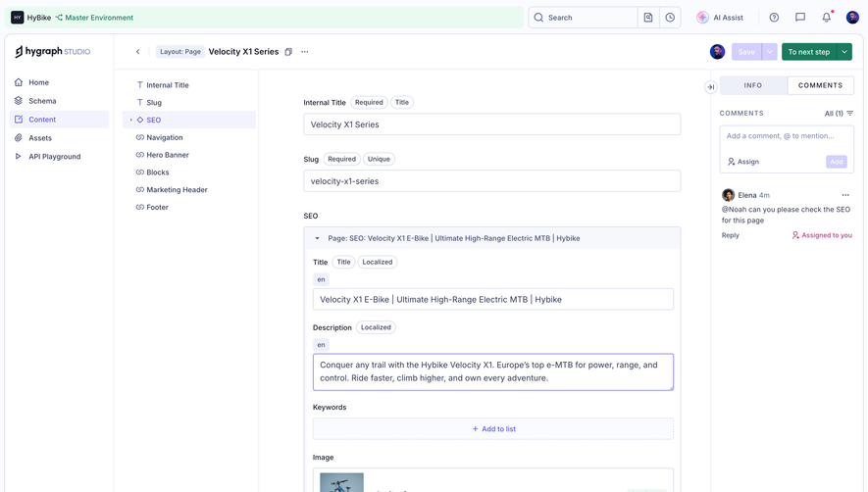868x492 pixels.
Task: Click the Slug input field
Action: click(492, 181)
